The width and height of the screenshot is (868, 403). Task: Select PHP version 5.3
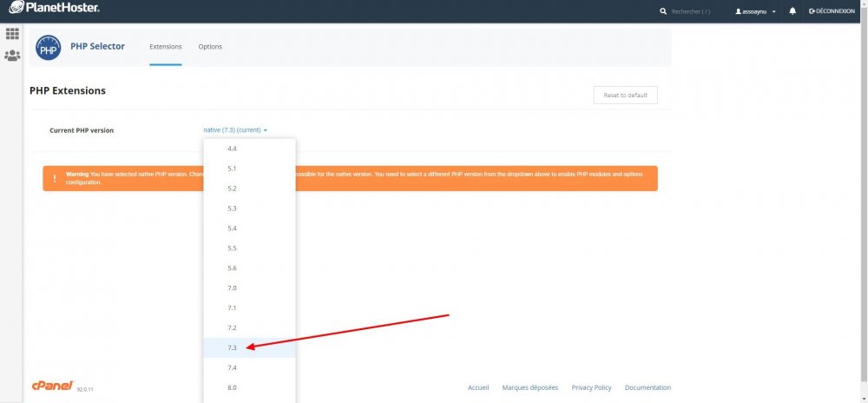(249, 208)
